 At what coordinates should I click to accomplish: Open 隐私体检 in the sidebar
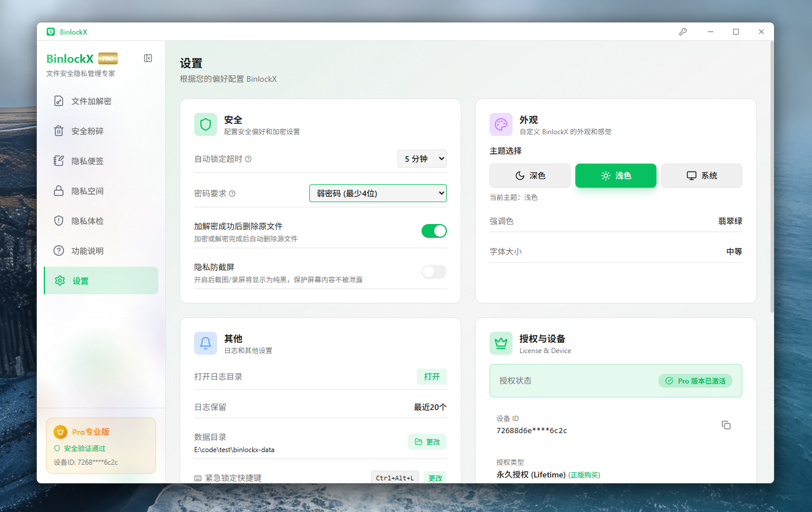click(x=101, y=221)
